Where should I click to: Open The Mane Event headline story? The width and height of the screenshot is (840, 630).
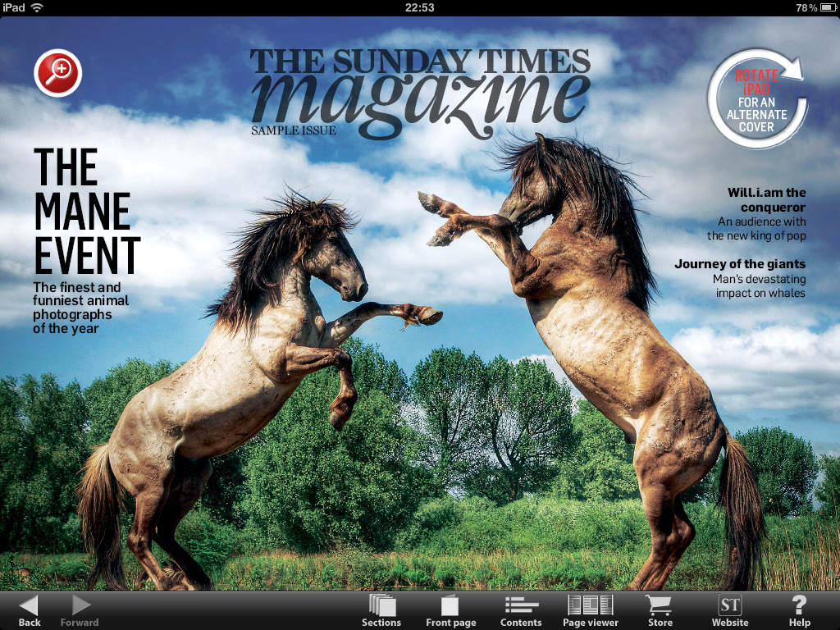coord(86,212)
